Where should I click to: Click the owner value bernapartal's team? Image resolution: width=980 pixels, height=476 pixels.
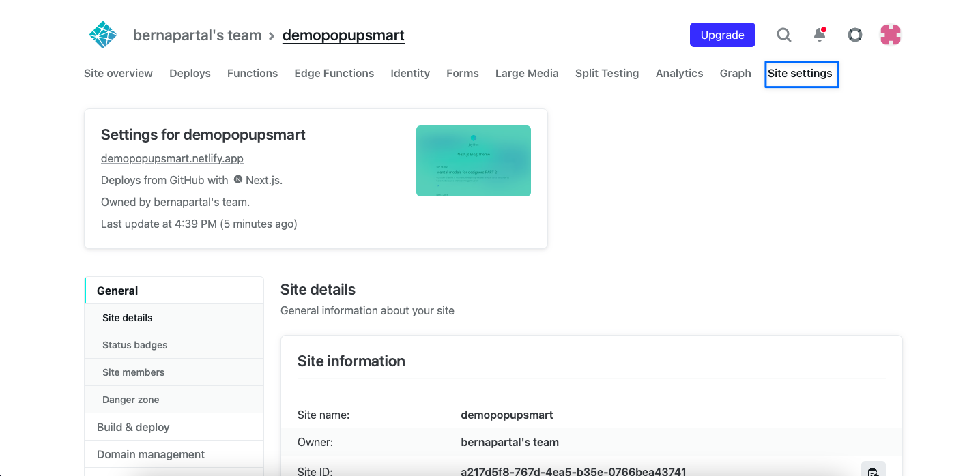click(x=510, y=442)
